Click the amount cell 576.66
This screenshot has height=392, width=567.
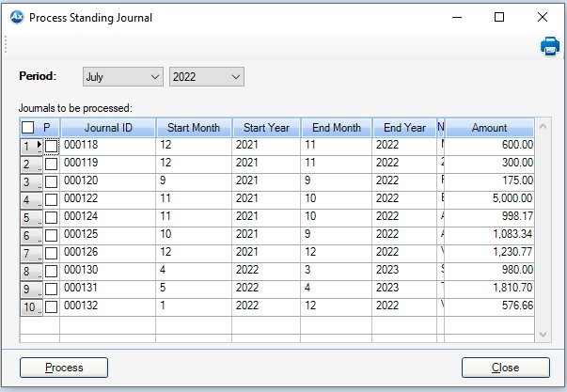(489, 307)
